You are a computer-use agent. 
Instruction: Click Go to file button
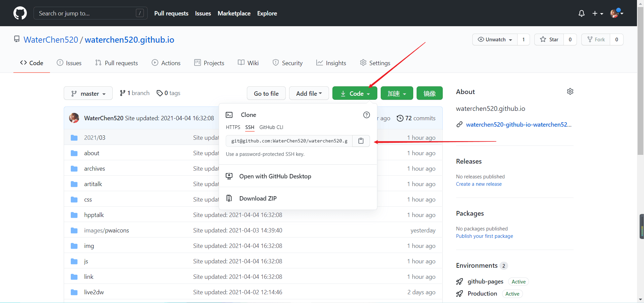coord(266,93)
